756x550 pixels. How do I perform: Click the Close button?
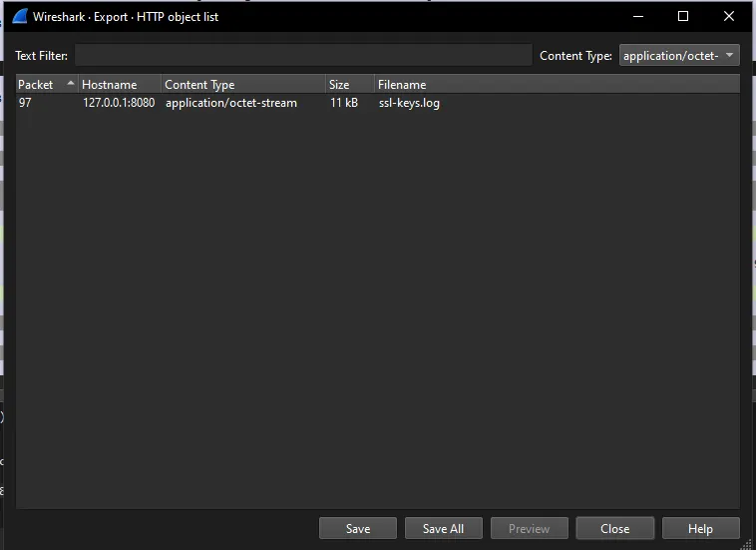tap(614, 528)
